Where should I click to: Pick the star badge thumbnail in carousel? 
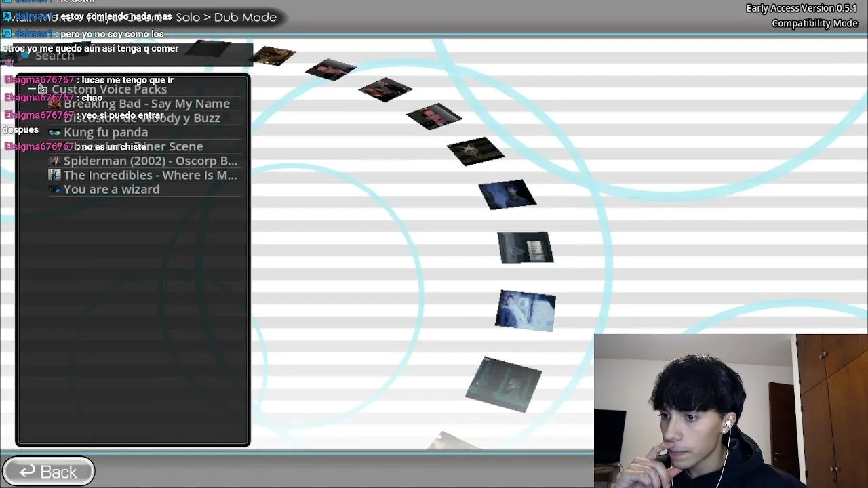pos(475,151)
